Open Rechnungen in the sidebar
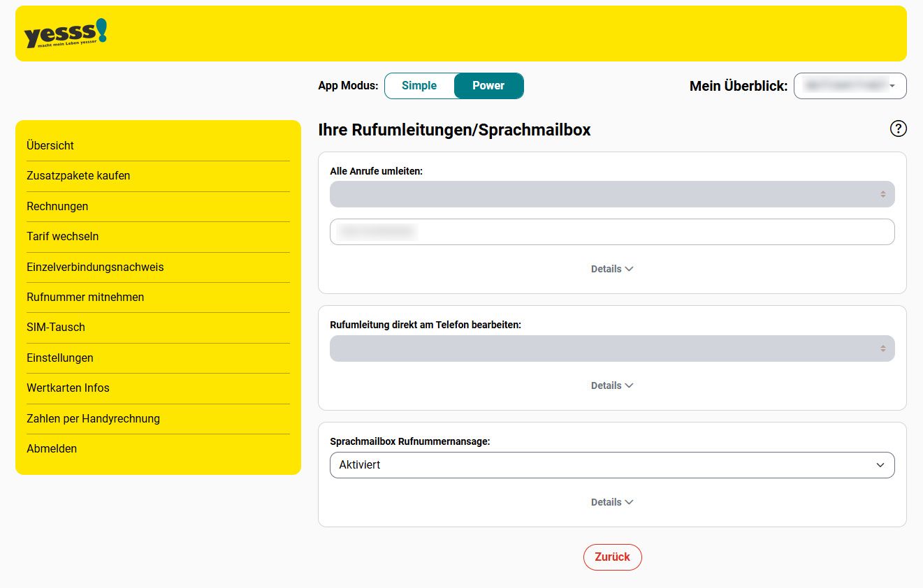The image size is (923, 588). (57, 207)
